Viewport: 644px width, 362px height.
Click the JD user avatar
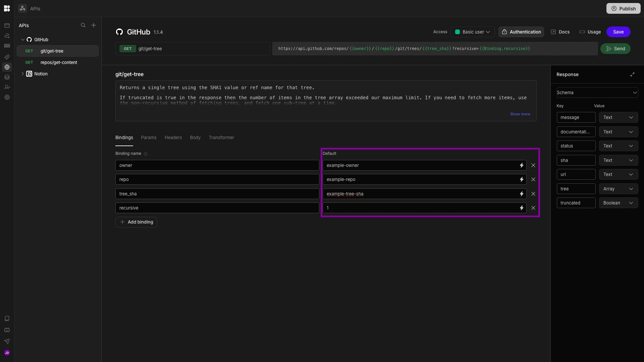point(7,353)
